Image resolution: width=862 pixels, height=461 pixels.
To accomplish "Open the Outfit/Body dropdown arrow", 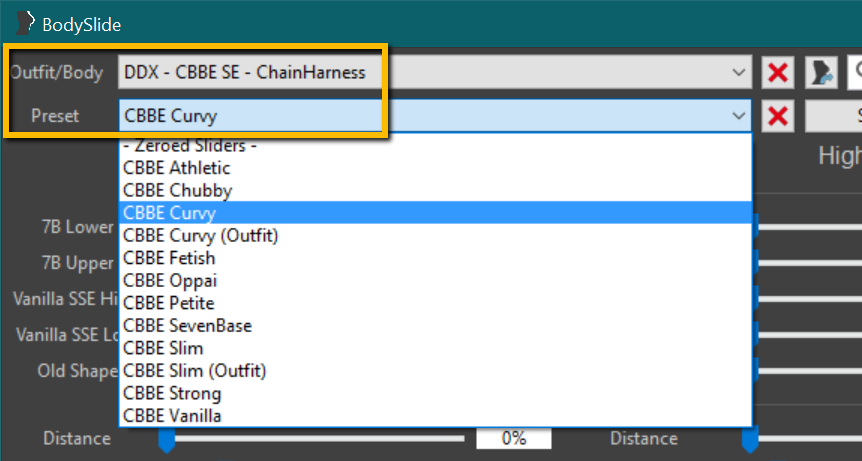I will pos(738,72).
